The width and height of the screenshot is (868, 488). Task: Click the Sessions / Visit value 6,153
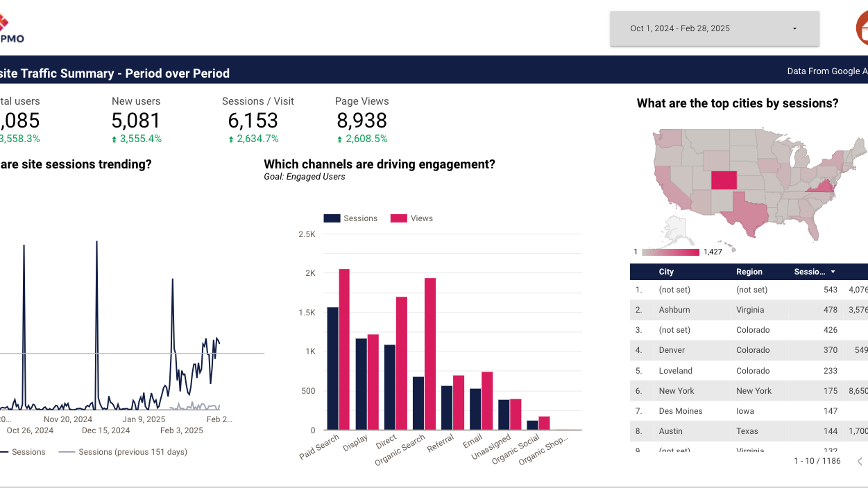[253, 121]
